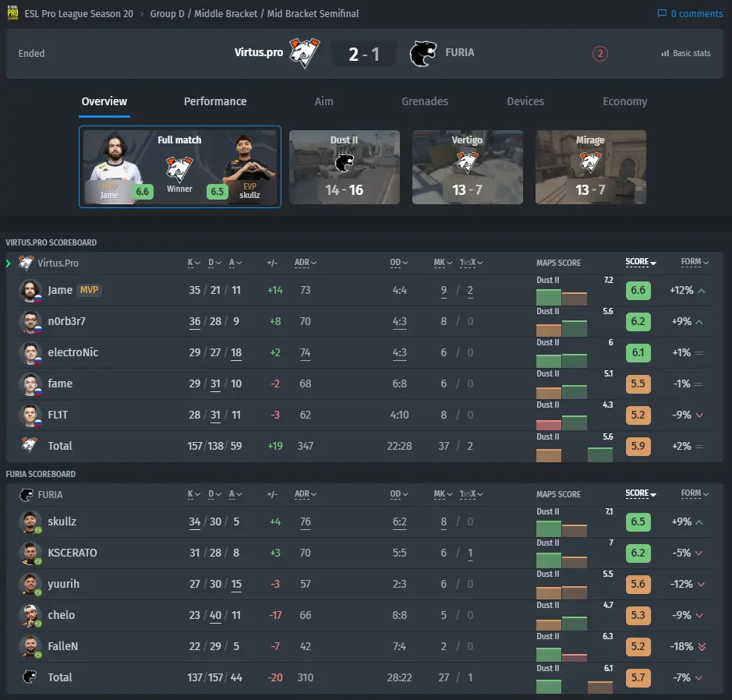Click the Virtus.pro team name in match header
The width and height of the screenshot is (732, 700).
click(x=259, y=53)
